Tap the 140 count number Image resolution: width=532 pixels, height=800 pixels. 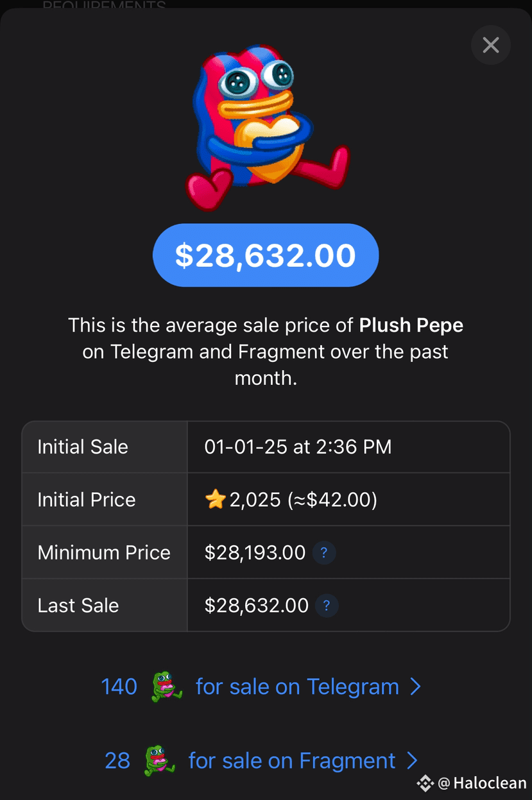tap(119, 687)
